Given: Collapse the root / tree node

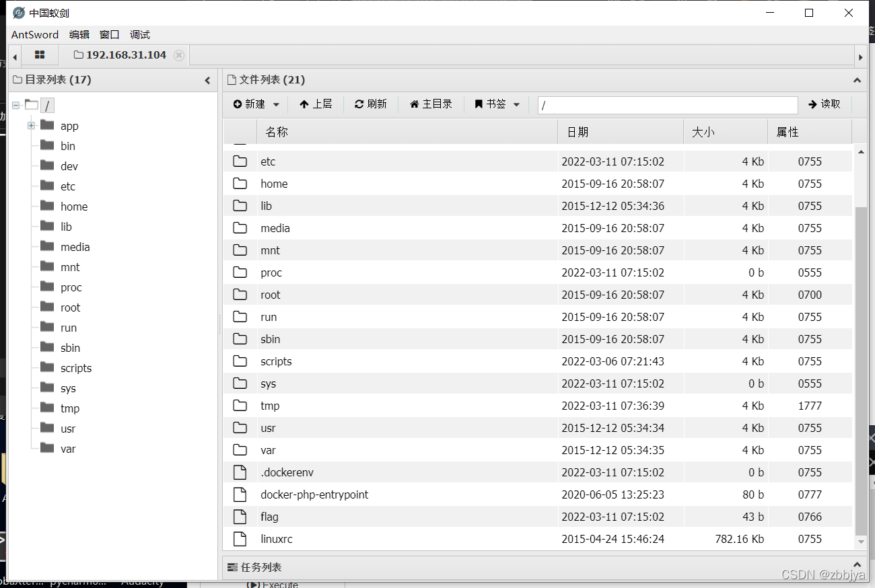Looking at the screenshot, I should (x=15, y=105).
